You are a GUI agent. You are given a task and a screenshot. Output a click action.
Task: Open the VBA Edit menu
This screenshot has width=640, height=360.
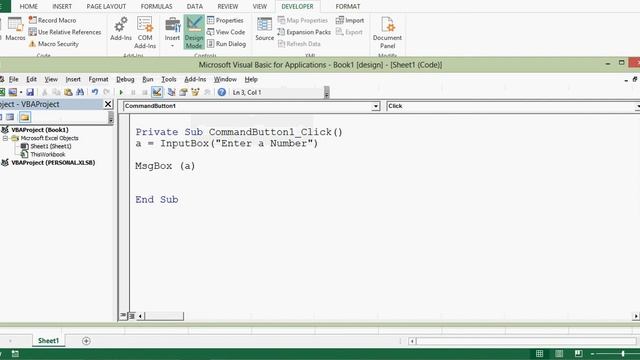pyautogui.click(x=31, y=79)
